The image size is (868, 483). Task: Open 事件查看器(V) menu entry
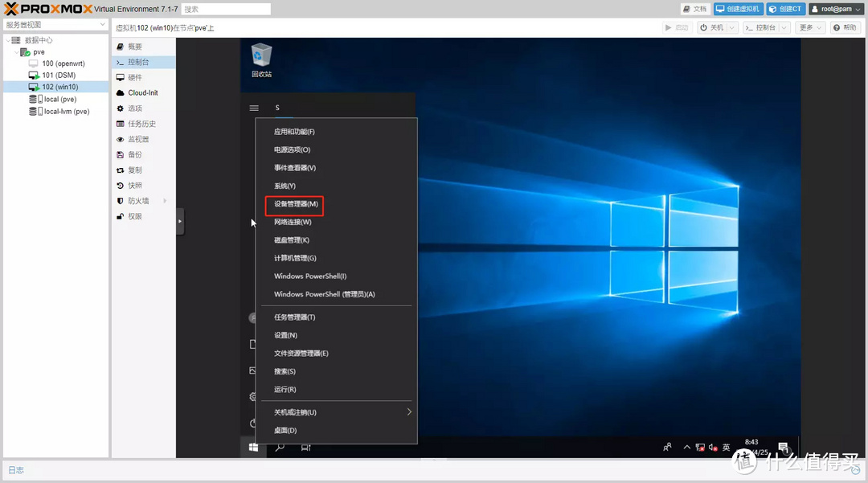[294, 168]
